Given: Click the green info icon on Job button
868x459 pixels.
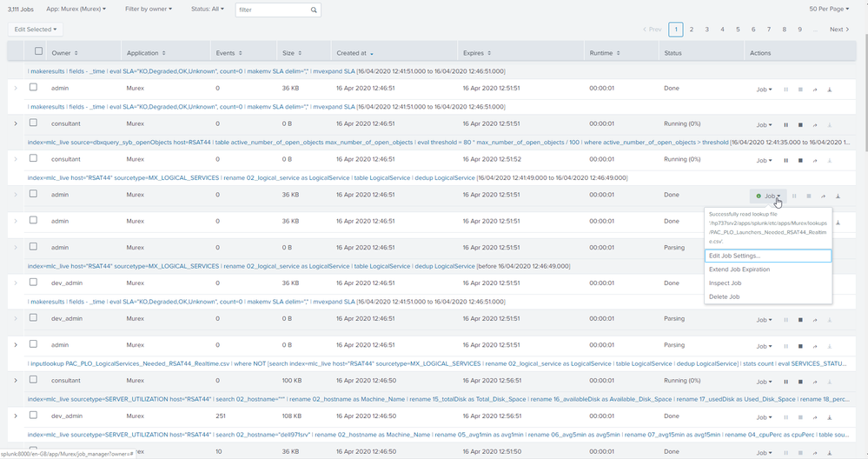Looking at the screenshot, I should pos(759,196).
